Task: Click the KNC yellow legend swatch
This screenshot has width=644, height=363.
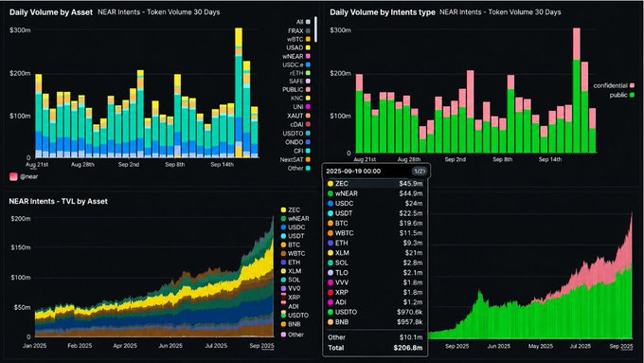Action: tap(308, 99)
